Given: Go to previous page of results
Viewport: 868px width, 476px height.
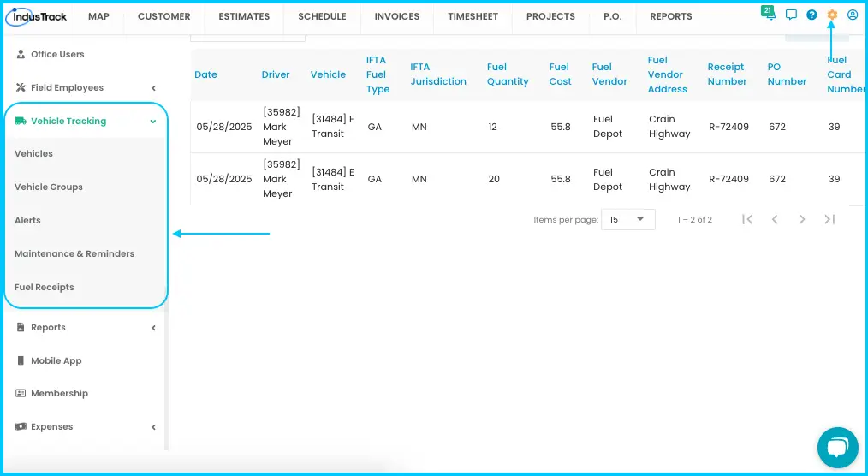Looking at the screenshot, I should (x=775, y=219).
